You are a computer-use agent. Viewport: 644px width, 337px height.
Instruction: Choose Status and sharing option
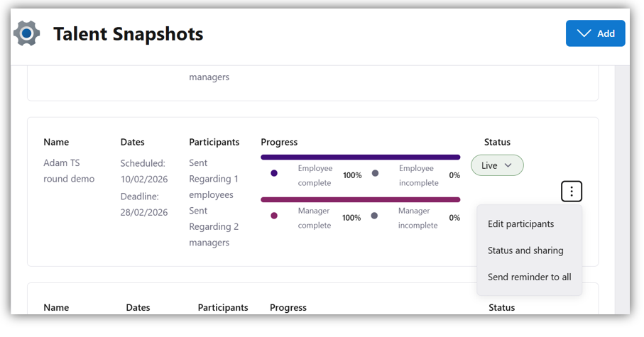coord(525,250)
